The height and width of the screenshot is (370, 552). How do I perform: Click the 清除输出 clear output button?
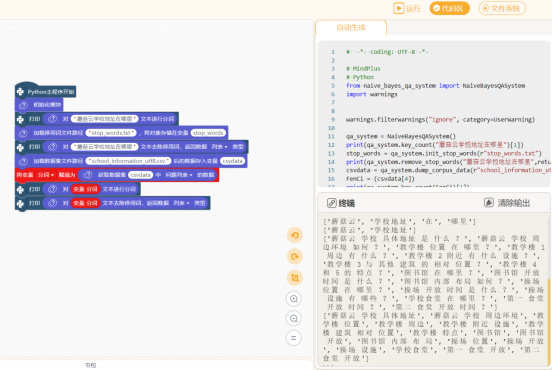(x=507, y=203)
